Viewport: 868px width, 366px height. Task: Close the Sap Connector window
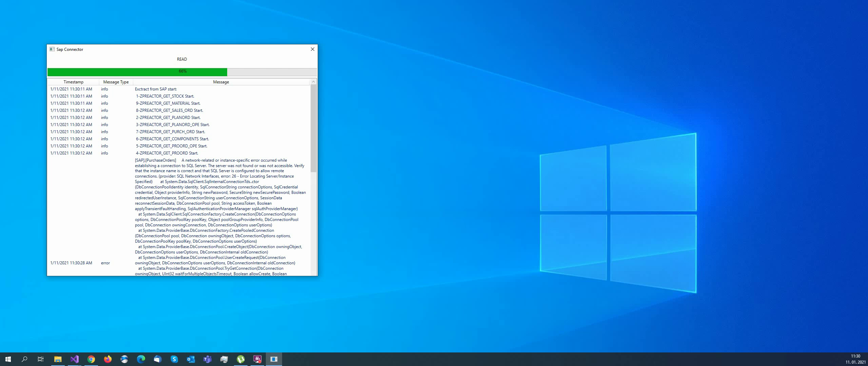click(312, 49)
